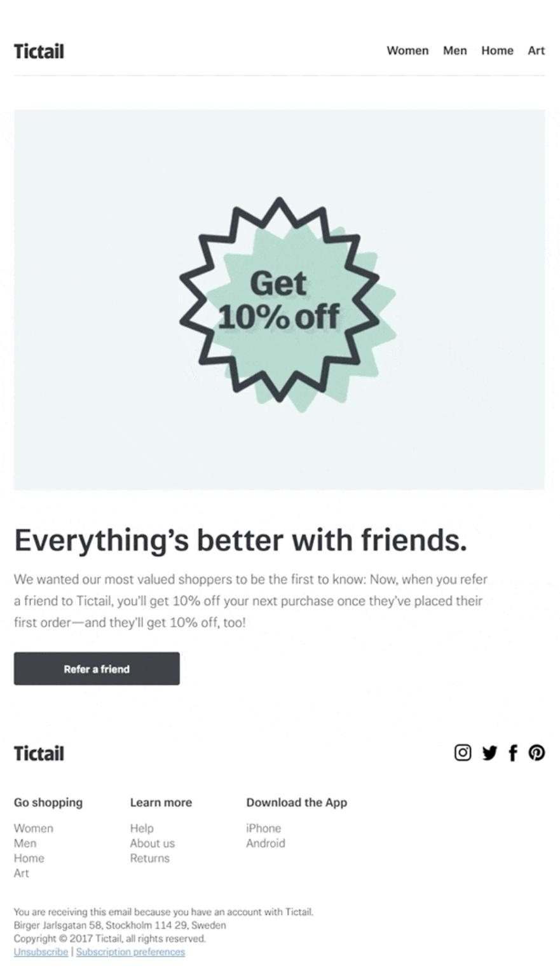The width and height of the screenshot is (560, 975).
Task: Open the Instagram social icon
Action: point(463,753)
